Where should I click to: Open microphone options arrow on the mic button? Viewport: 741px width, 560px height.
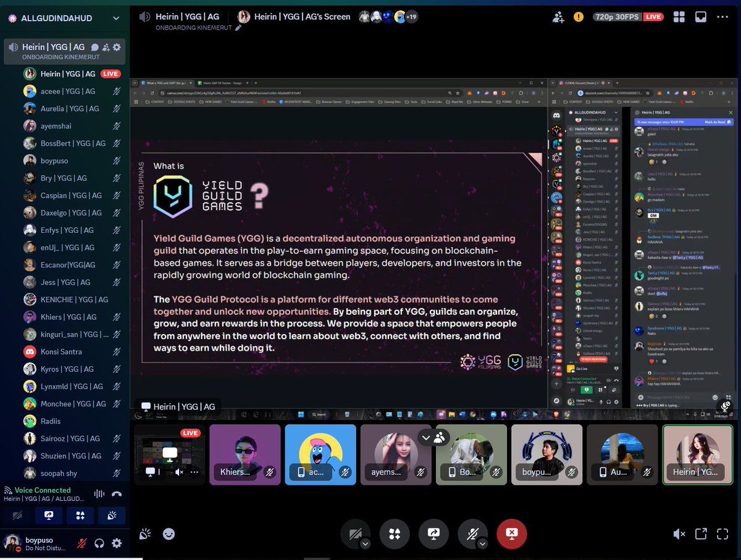(482, 543)
